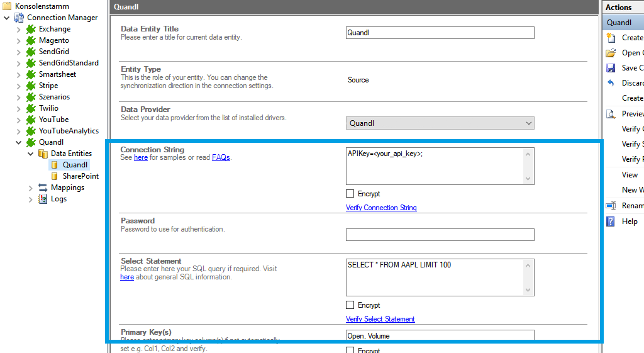Open the Data Provider dropdown

point(528,123)
